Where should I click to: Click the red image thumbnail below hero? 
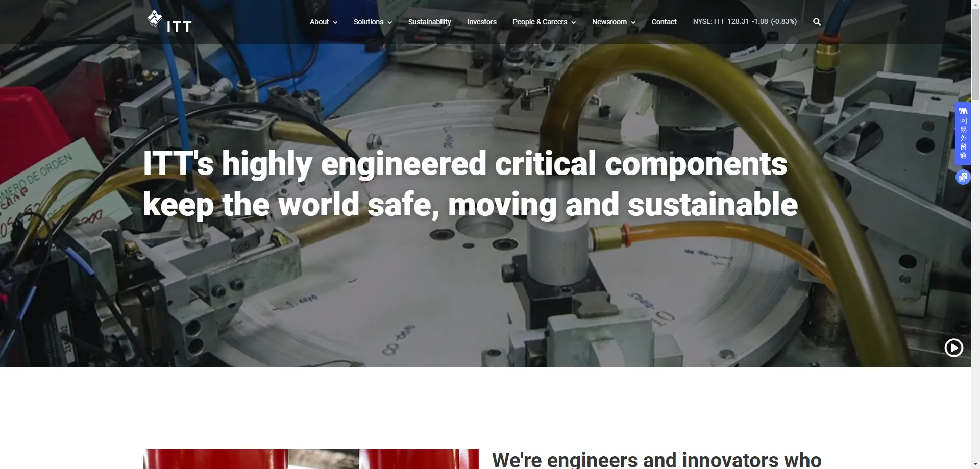(x=311, y=459)
